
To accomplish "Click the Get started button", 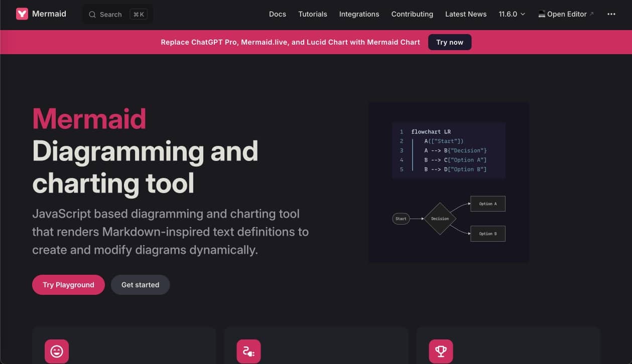I will (141, 285).
